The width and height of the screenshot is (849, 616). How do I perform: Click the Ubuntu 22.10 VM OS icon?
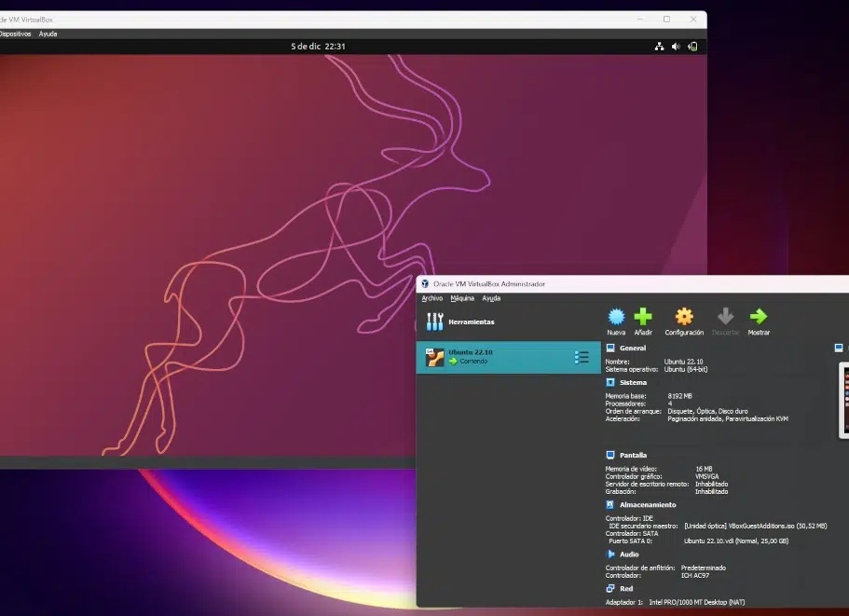(x=434, y=357)
